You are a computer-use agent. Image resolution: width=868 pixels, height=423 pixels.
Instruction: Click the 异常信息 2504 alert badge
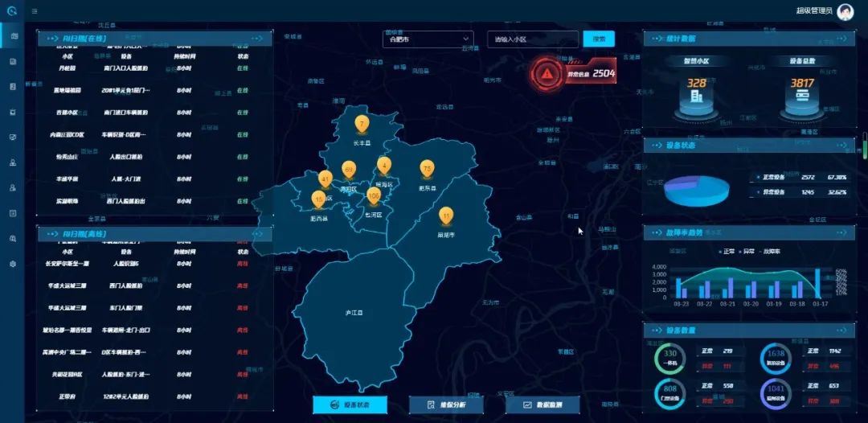(x=591, y=73)
